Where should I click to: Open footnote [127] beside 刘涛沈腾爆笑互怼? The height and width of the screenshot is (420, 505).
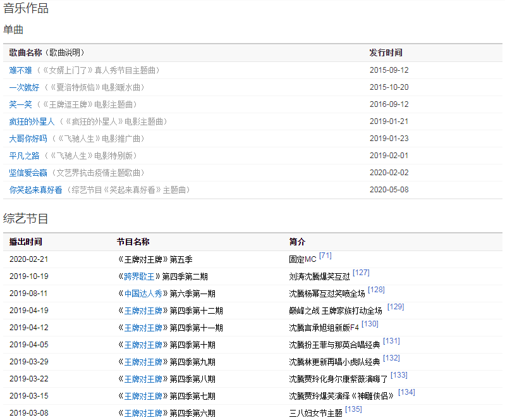(361, 273)
